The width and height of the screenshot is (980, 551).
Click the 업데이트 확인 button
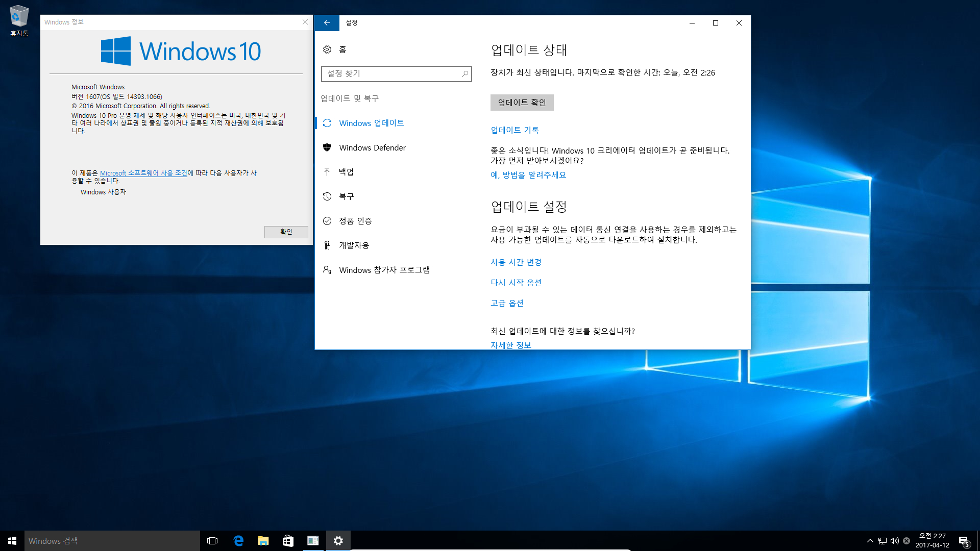tap(522, 103)
